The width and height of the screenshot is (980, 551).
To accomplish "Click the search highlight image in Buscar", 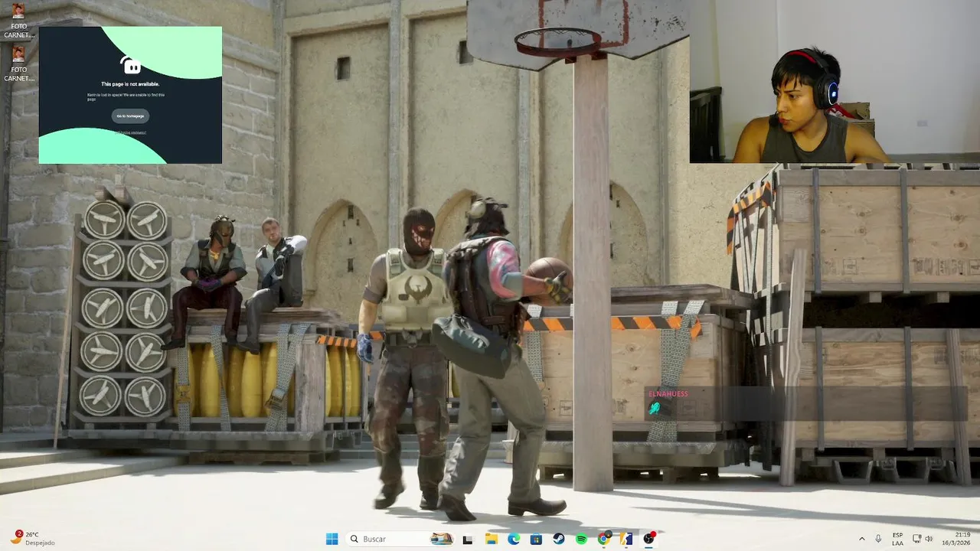I will pyautogui.click(x=441, y=539).
